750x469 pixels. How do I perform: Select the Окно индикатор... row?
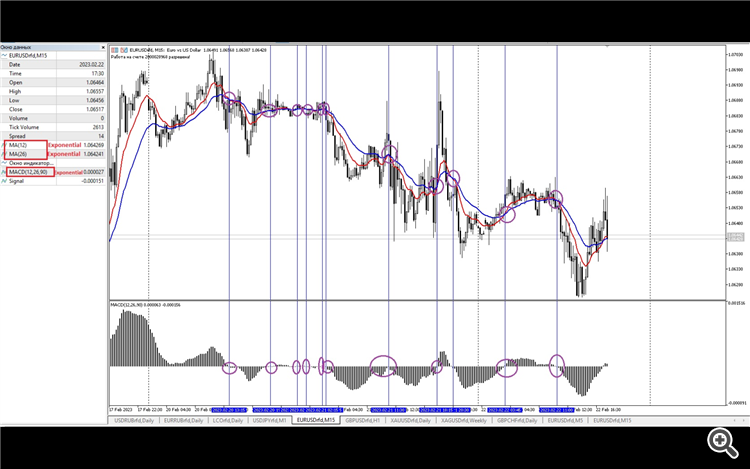coord(53,163)
